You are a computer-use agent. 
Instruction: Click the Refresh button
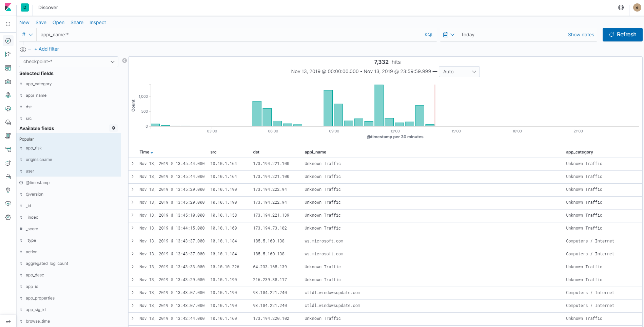pyautogui.click(x=622, y=34)
